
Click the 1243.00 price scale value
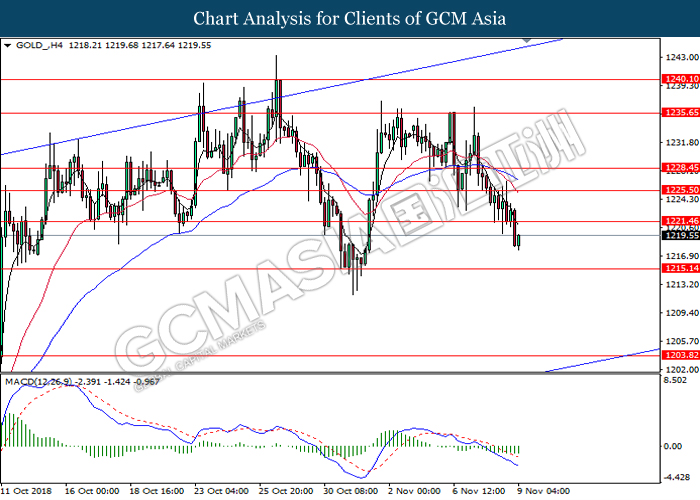[682, 57]
